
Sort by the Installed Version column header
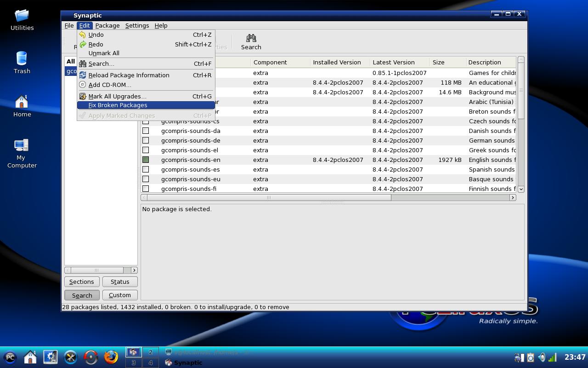tap(340, 62)
